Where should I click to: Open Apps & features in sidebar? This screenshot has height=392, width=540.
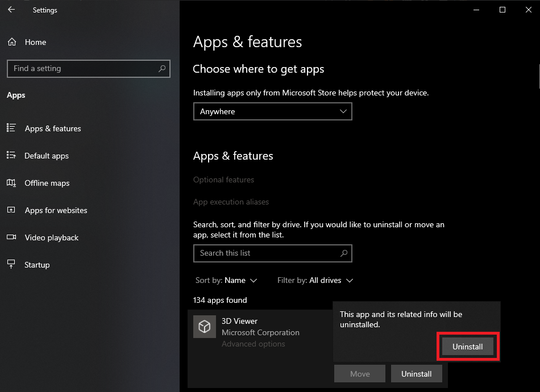[53, 128]
